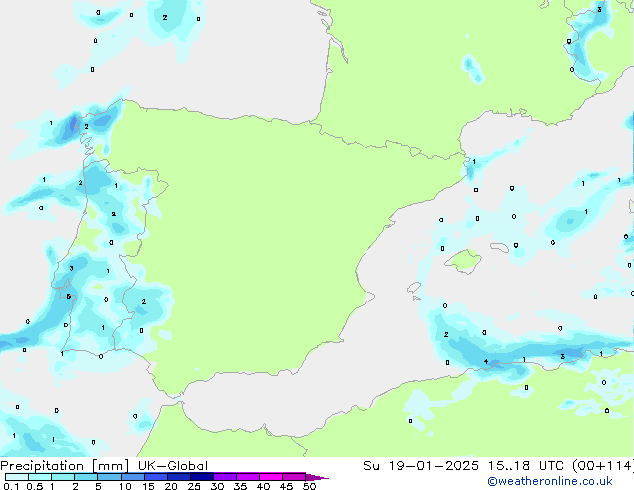Click the legend label "45"
Screen dimensions: 634x490
tap(286, 486)
